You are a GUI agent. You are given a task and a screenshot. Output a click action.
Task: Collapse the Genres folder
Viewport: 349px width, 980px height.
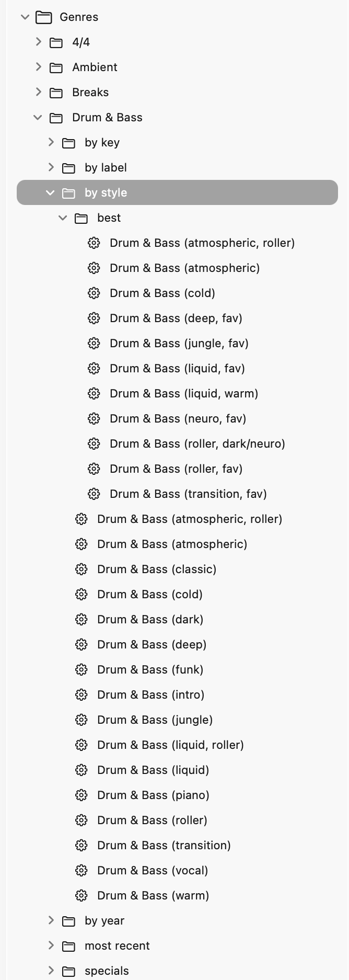click(x=25, y=17)
